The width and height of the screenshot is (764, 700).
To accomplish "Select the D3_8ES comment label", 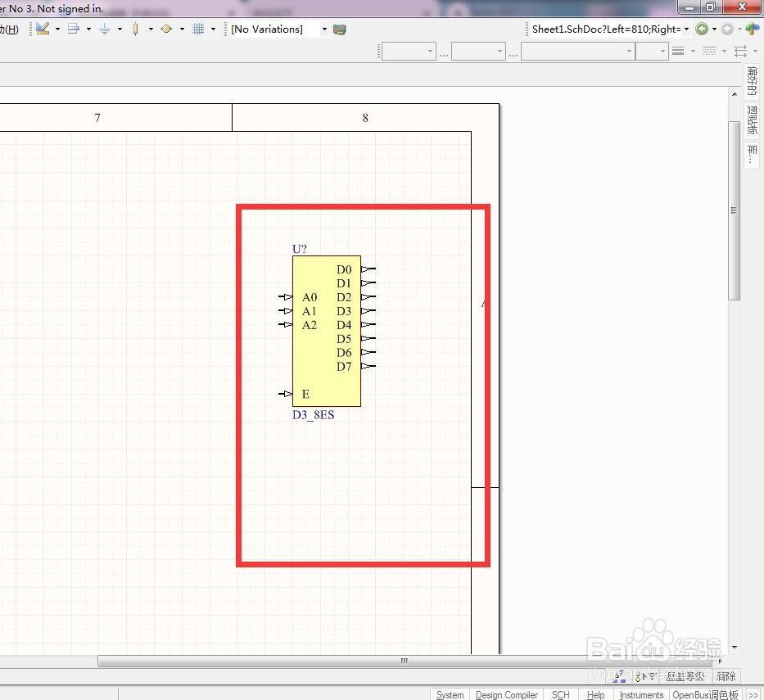I will 314,415.
